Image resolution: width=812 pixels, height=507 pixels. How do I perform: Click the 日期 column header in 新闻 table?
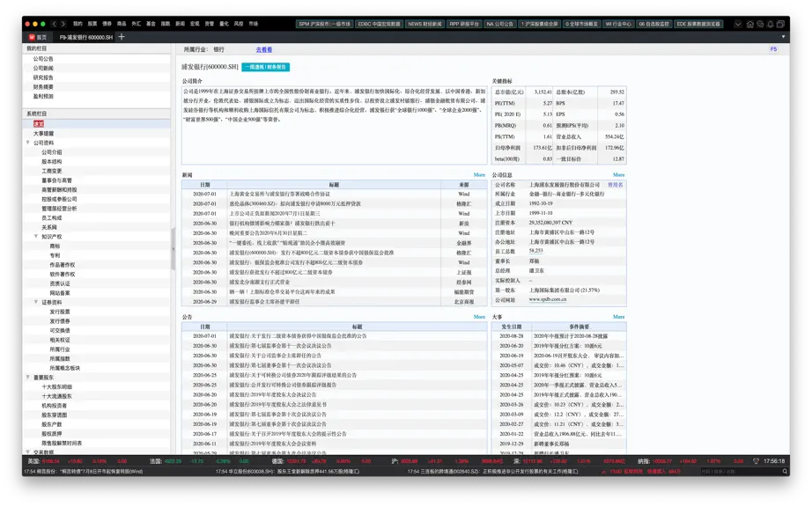[x=204, y=185]
